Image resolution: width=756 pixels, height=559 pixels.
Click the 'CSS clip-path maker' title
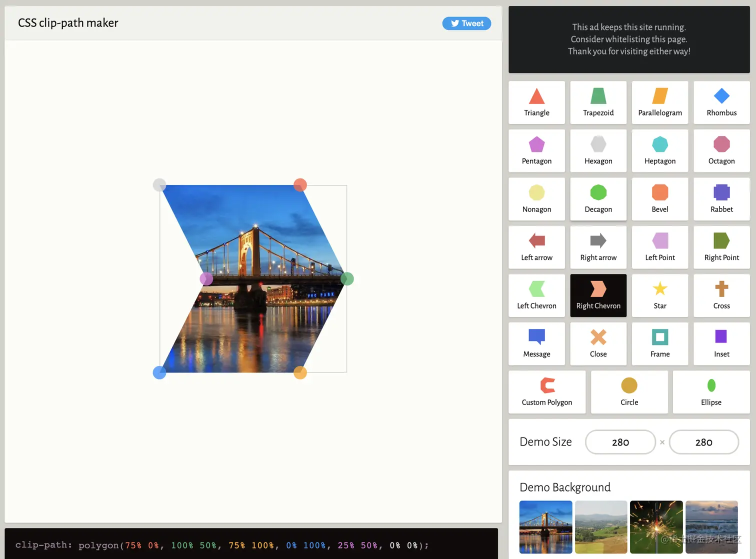click(68, 23)
